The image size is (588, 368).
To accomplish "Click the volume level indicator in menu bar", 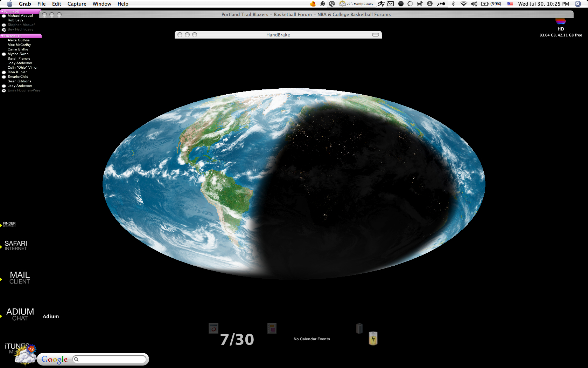I will (x=474, y=4).
